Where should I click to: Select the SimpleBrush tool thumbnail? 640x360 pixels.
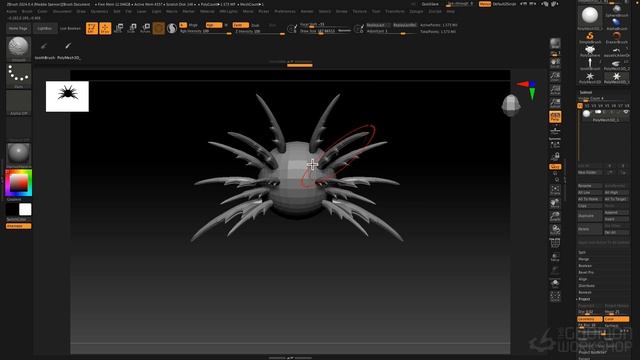[x=590, y=38]
